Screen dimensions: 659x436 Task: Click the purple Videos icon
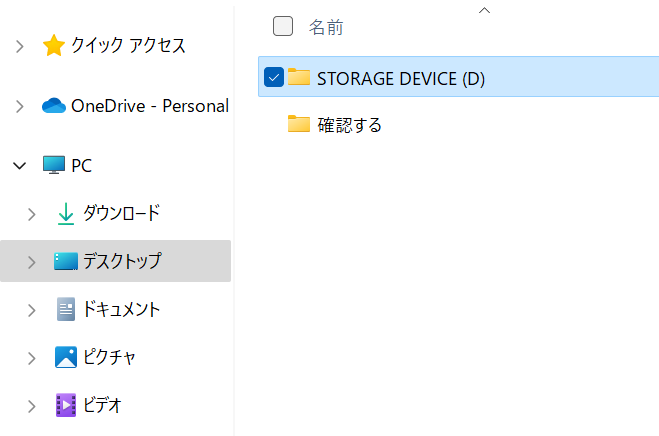click(66, 405)
